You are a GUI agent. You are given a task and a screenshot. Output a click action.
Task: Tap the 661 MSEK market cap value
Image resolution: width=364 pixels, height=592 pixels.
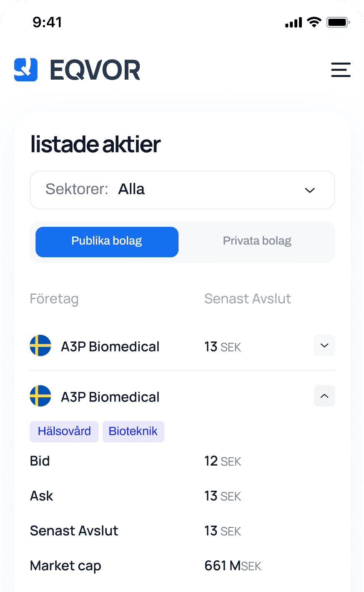coord(233,566)
